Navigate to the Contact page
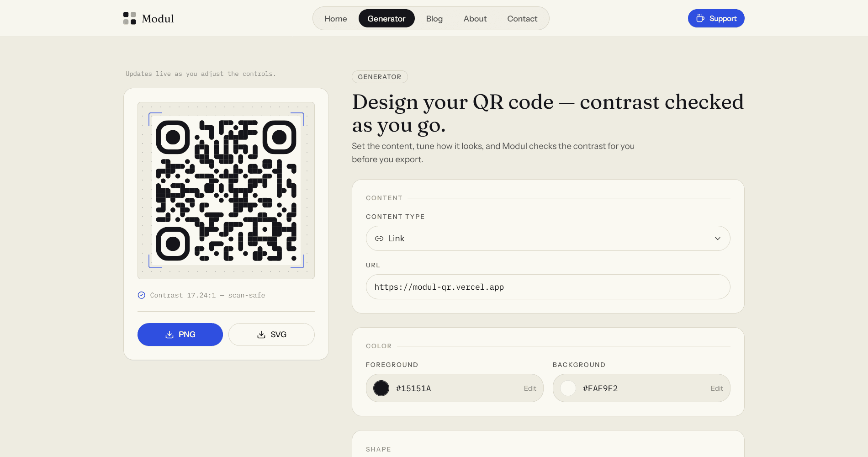Viewport: 868px width, 457px height. (522, 19)
